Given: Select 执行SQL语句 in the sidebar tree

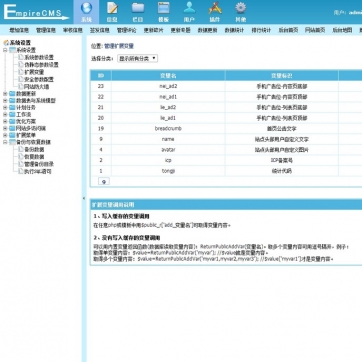Looking at the screenshot, I should [38, 171].
